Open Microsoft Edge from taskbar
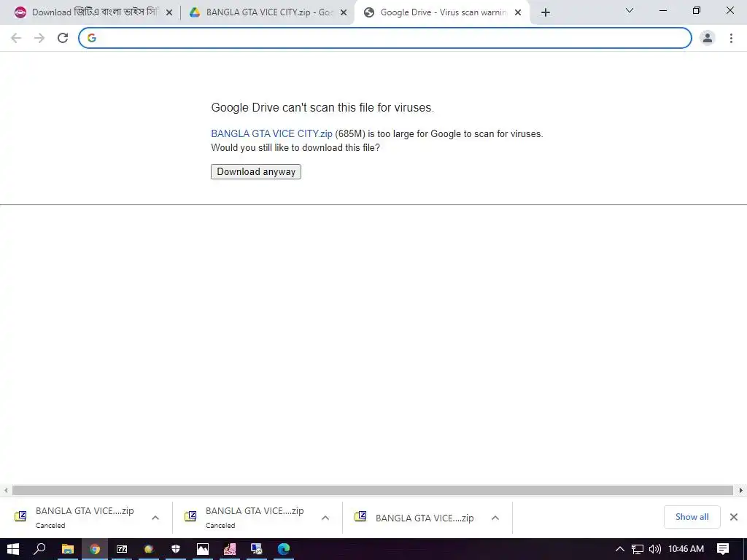The width and height of the screenshot is (747, 560). coord(284,549)
